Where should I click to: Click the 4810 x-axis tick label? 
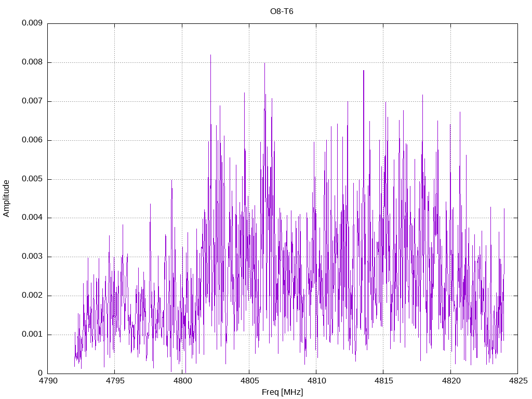pos(316,381)
